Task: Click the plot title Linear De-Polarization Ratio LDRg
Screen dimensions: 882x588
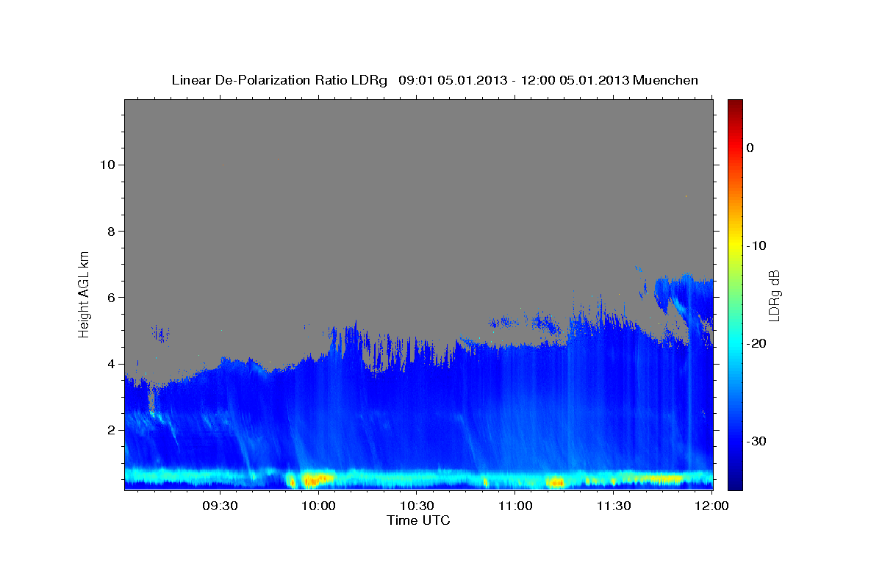Action: (279, 80)
